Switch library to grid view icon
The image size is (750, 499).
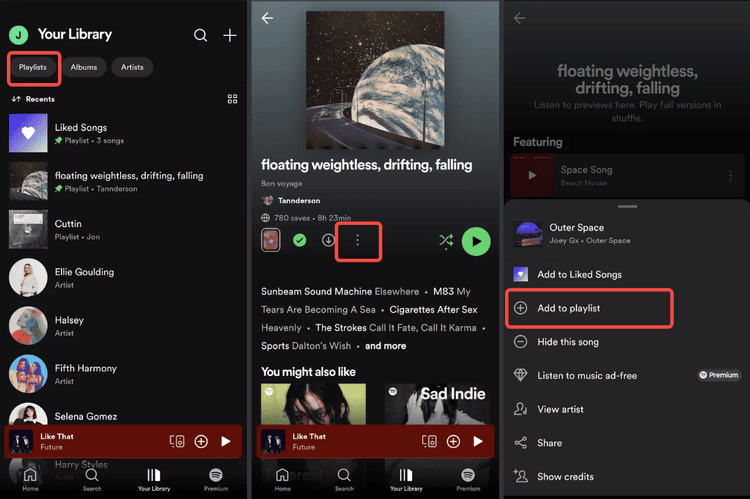pos(232,99)
